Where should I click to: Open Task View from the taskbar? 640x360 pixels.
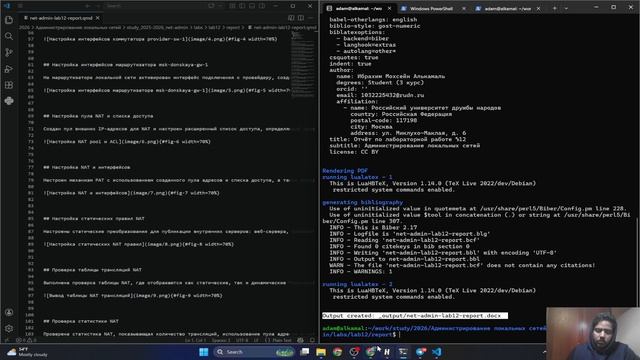304,352
